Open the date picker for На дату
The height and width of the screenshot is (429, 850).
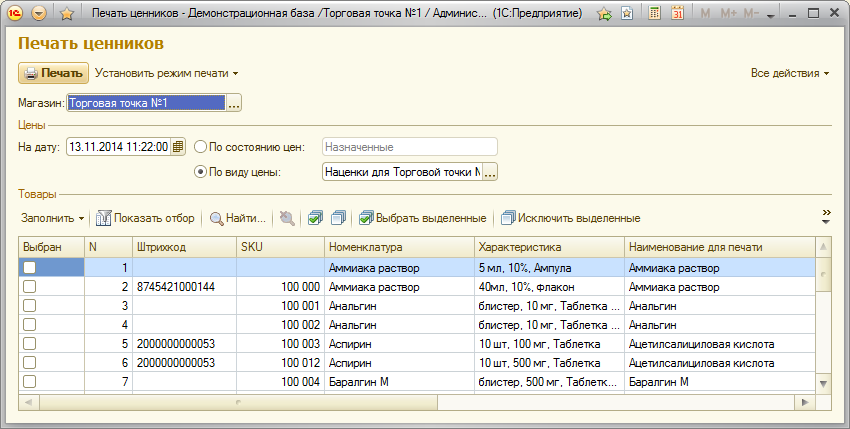(x=179, y=147)
